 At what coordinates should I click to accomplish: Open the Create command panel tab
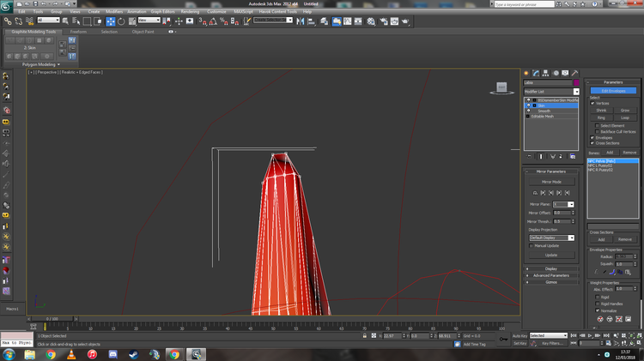(x=526, y=73)
